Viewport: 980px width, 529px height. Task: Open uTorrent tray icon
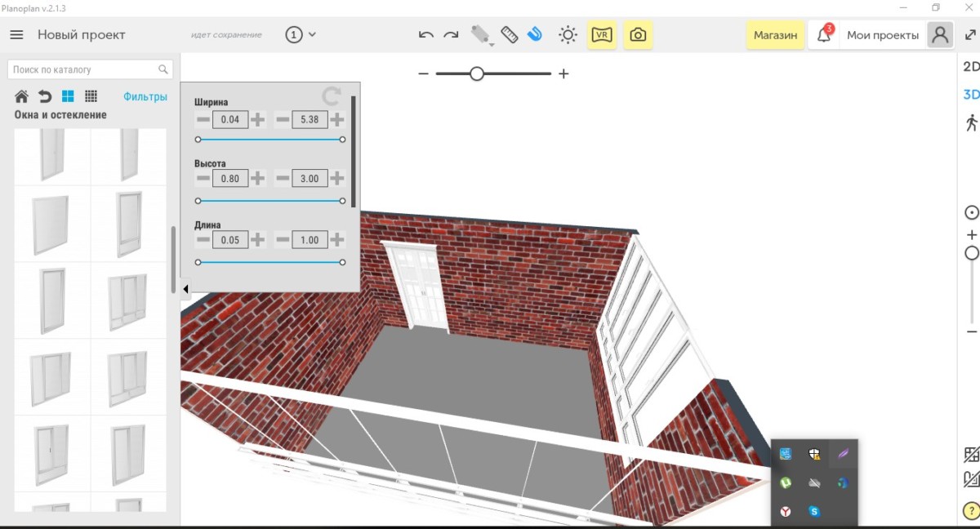pyautogui.click(x=786, y=482)
